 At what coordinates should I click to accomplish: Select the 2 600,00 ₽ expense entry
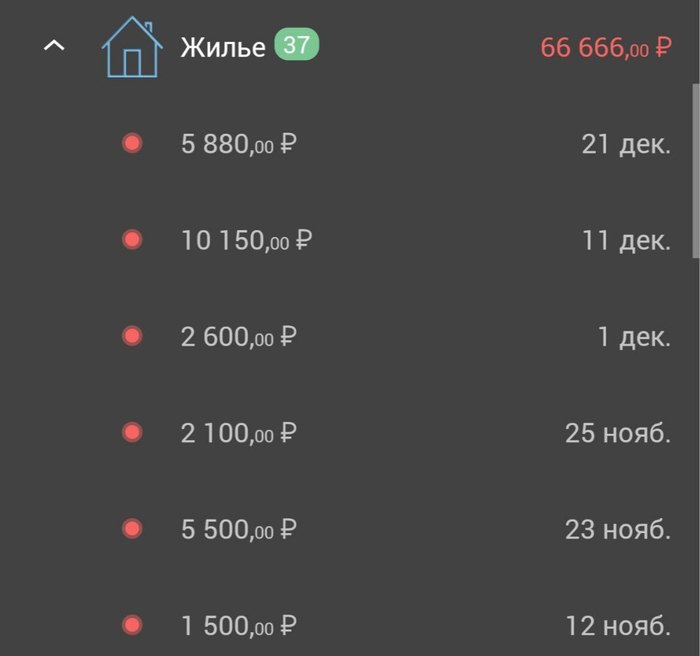tap(239, 337)
